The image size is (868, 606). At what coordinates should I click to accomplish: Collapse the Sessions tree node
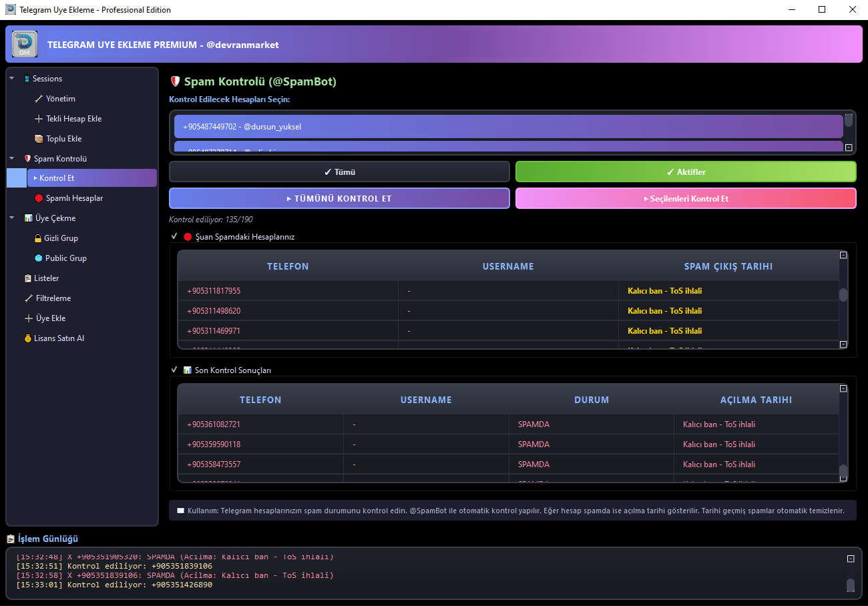12,79
